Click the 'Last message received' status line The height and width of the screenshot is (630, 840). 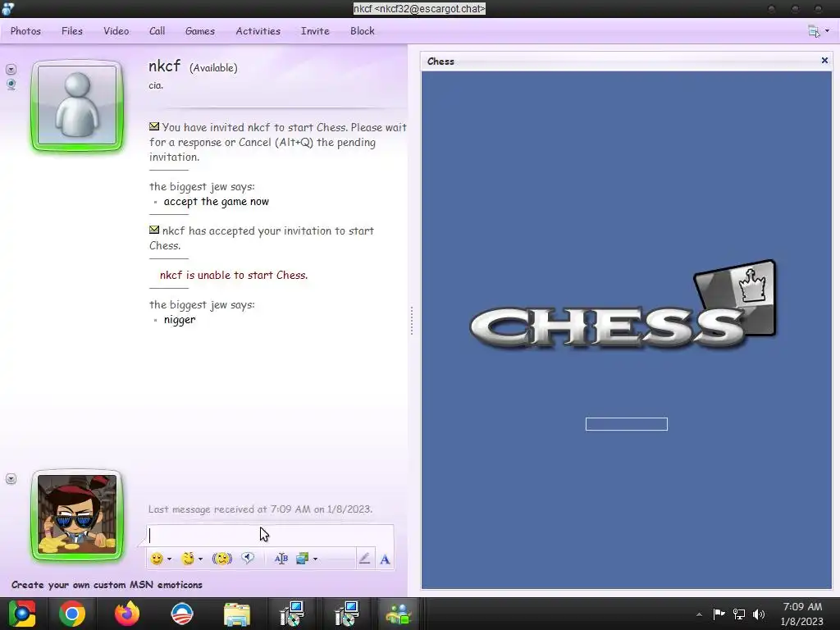coord(260,509)
